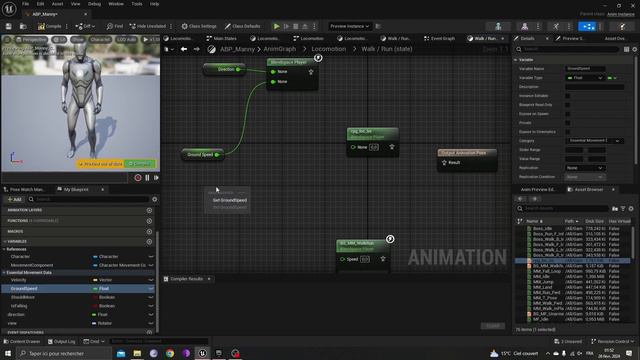Collapse Essential Movement Data category
Viewport: 640px width, 360px height.
(x=4, y=273)
